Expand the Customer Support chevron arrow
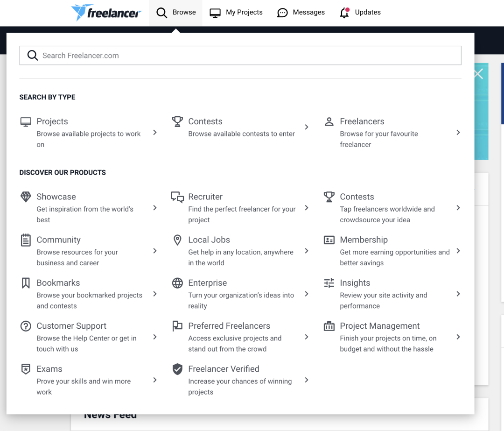The height and width of the screenshot is (431, 504). 155,337
